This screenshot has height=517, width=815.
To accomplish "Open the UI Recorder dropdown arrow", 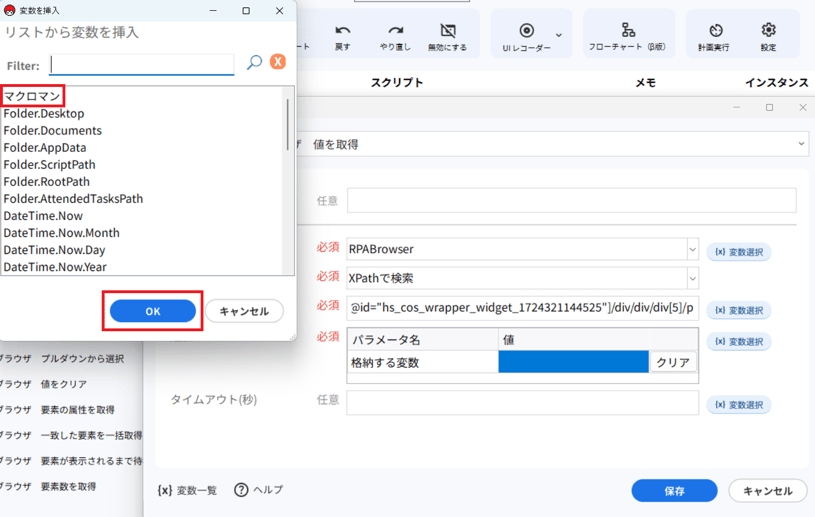I will coord(559,35).
